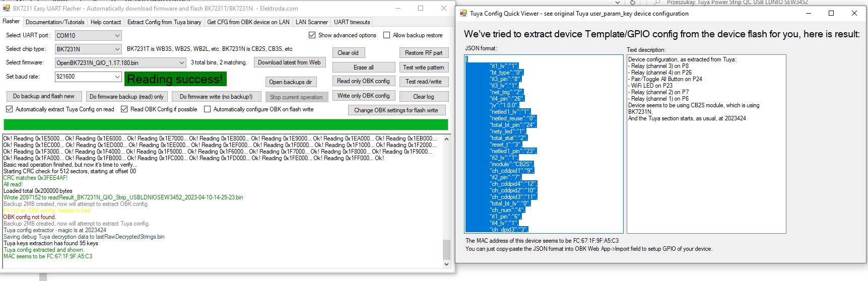
Task: Click Do backup and flash new
Action: pyautogui.click(x=44, y=96)
